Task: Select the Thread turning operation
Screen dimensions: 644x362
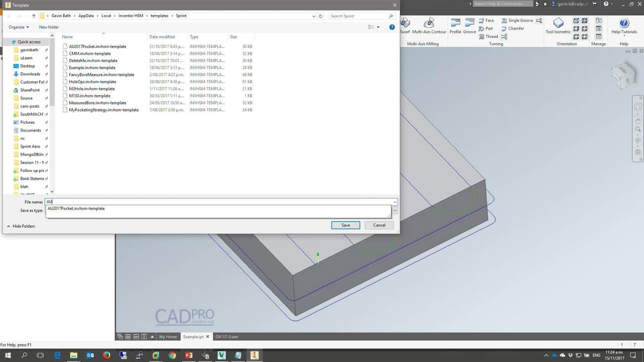Action: point(489,37)
